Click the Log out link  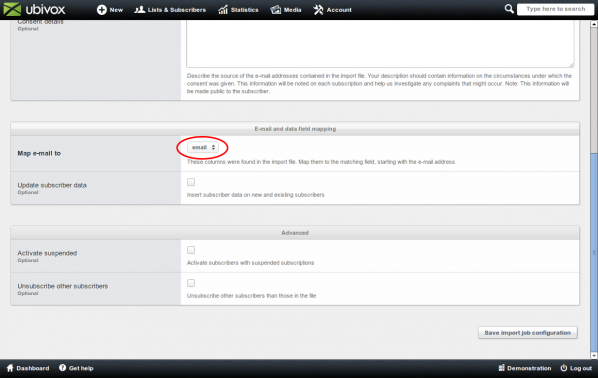(x=576, y=368)
